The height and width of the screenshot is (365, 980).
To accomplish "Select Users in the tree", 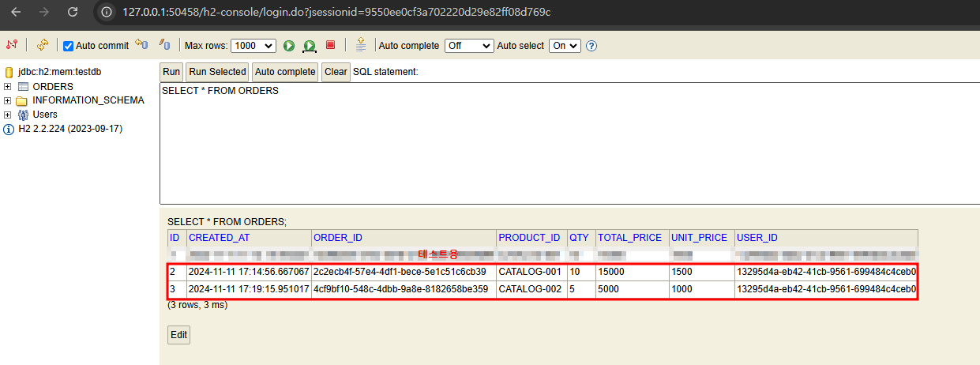I will tap(45, 115).
